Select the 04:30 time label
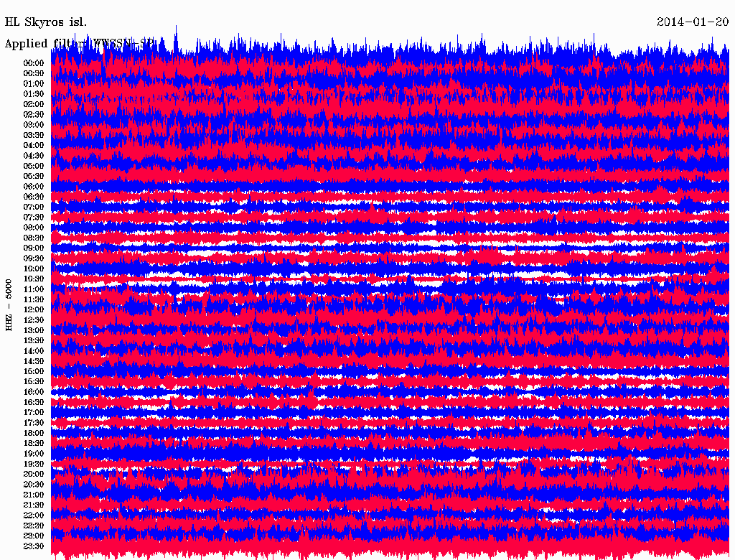Screen dimensions: 735x560 [34, 155]
